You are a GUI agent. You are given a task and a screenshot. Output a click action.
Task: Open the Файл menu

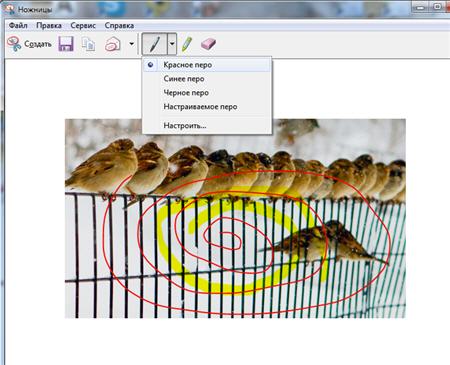(18, 26)
